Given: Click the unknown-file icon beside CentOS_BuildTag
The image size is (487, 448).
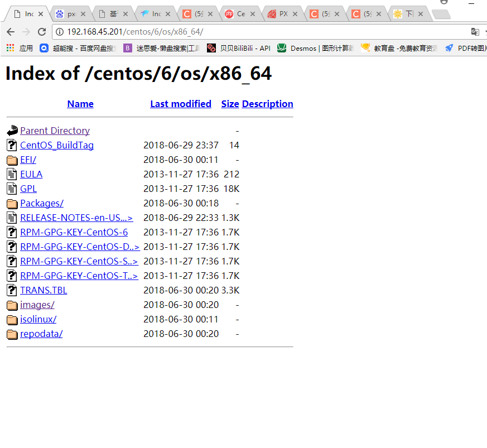Looking at the screenshot, I should [x=12, y=145].
